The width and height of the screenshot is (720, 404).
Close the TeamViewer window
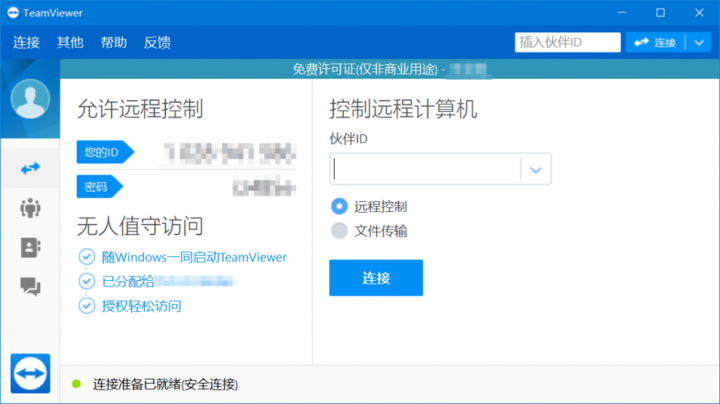click(x=699, y=13)
